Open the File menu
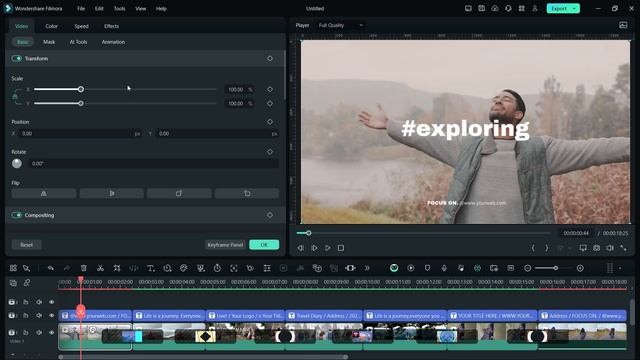 tap(81, 8)
